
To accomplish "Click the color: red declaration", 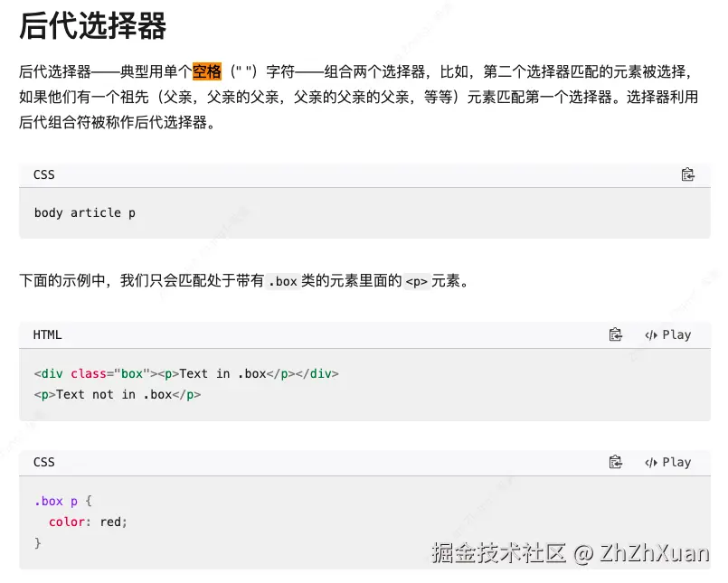I will point(88,522).
